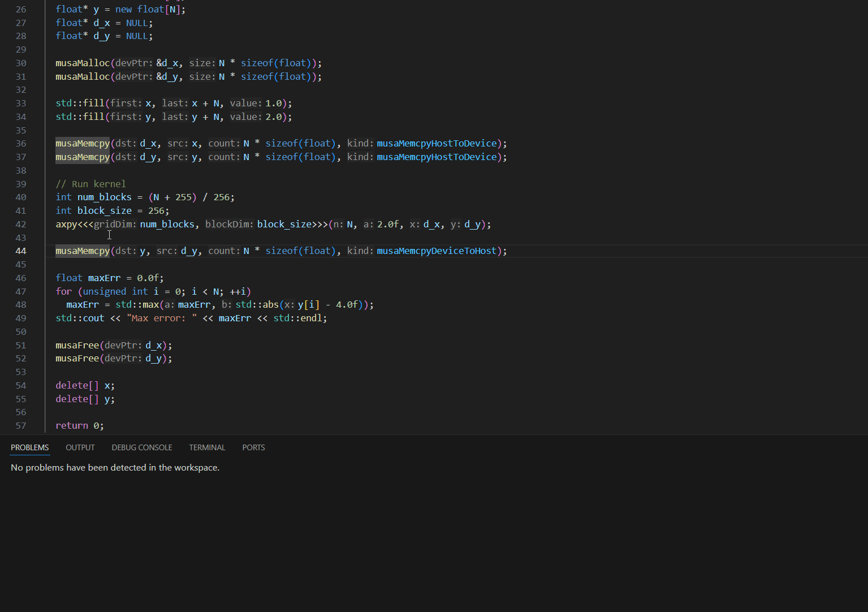This screenshot has width=868, height=612.
Task: Click value '2.0' on line 34
Action: pos(274,117)
